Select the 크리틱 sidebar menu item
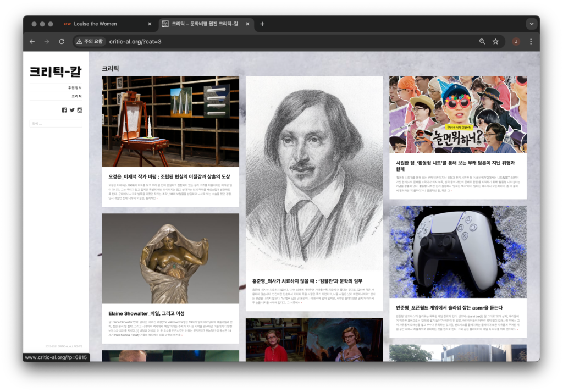Viewport: 563px width, 392px height. pyautogui.click(x=76, y=96)
